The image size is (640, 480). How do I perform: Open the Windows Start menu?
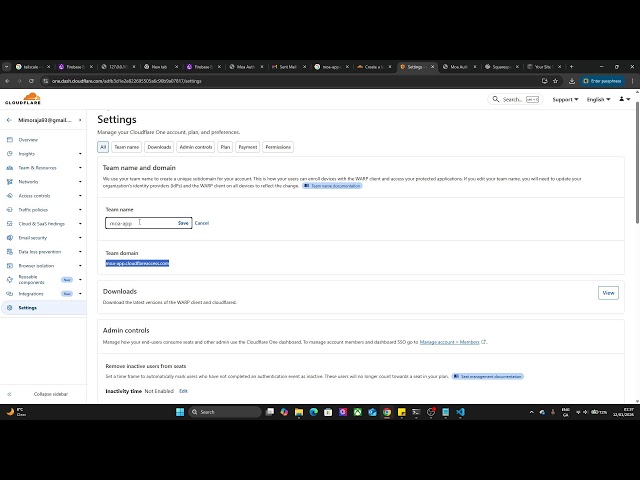coord(180,412)
